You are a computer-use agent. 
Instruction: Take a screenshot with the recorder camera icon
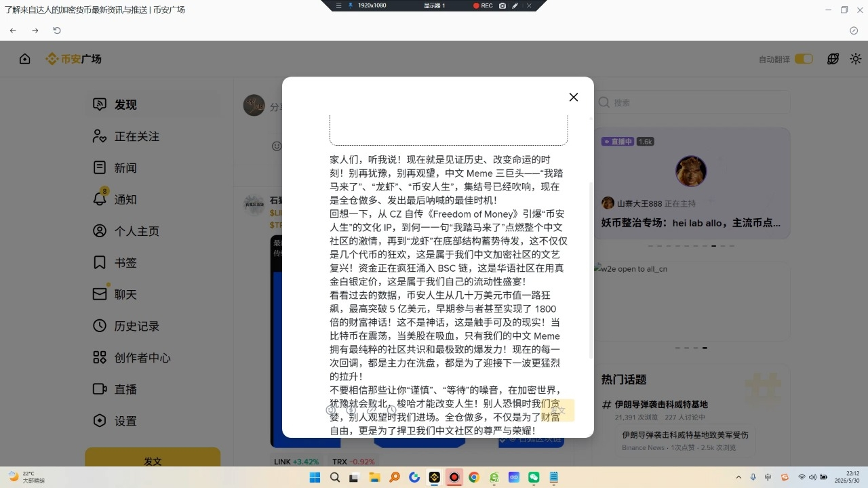[x=502, y=5]
